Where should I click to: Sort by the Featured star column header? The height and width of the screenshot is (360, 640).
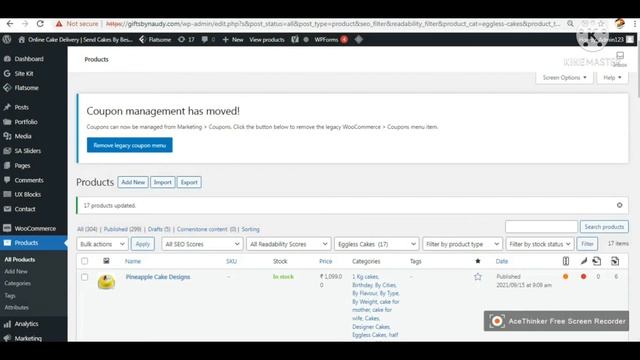pyautogui.click(x=478, y=261)
